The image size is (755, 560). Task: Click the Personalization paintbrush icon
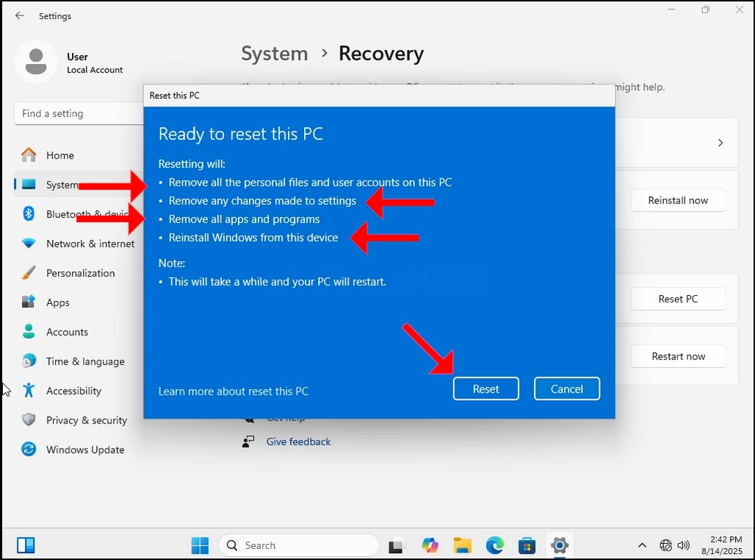point(29,273)
